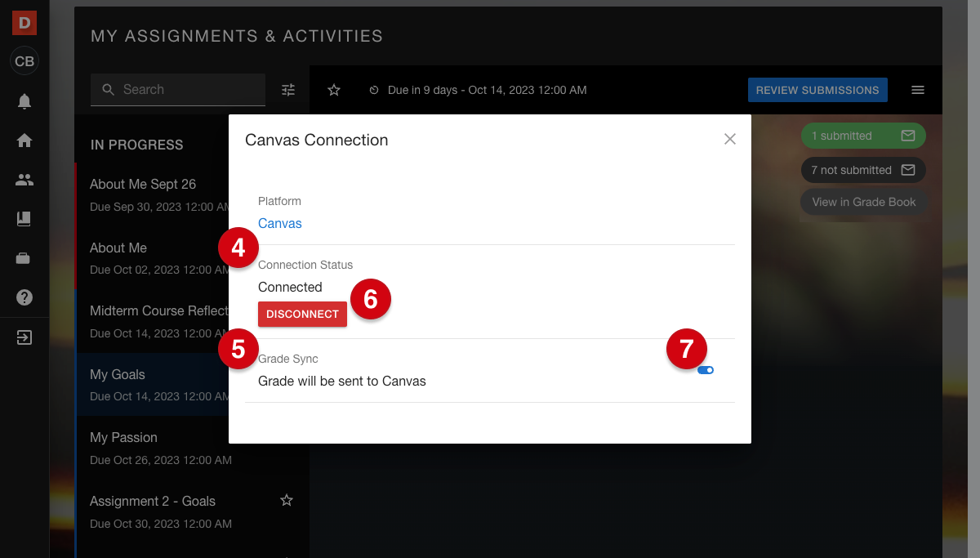This screenshot has width=980, height=558.
Task: Click the Review Submissions button
Action: coord(817,90)
